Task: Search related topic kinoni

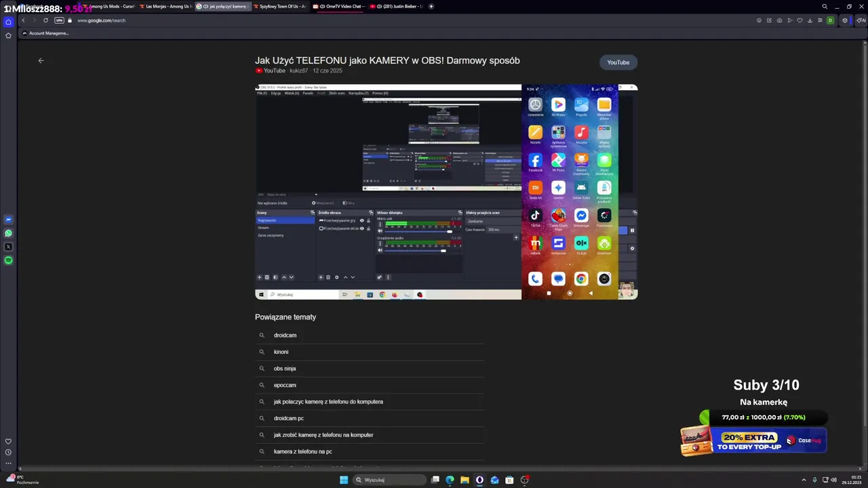Action: point(370,352)
